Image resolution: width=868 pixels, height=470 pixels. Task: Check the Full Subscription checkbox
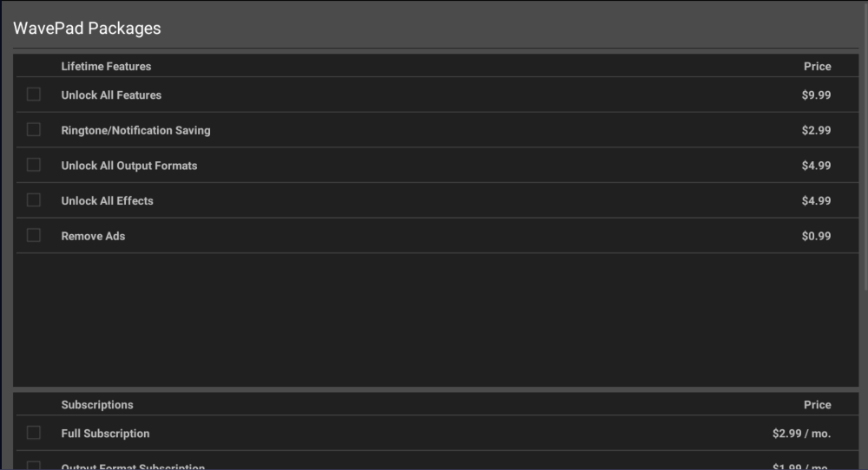[x=34, y=433]
